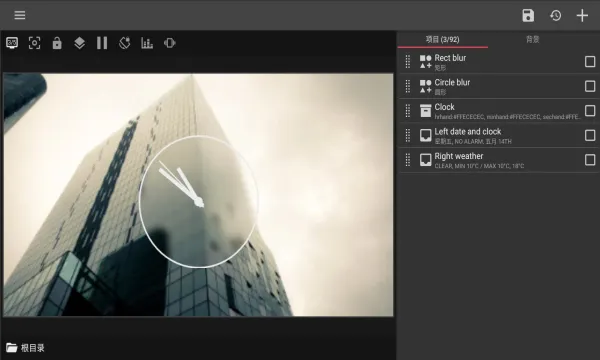Tick the Rect blur checkbox
Viewport: 600px width, 360px height.
click(x=590, y=62)
